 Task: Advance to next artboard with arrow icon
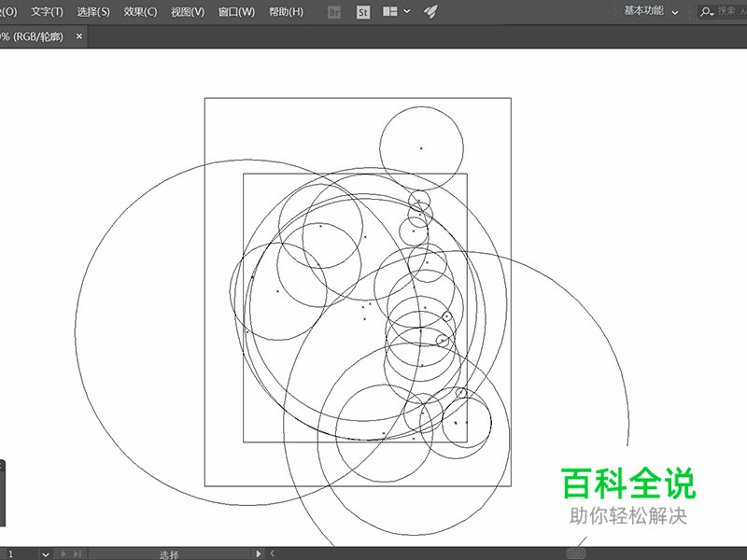pos(63,553)
